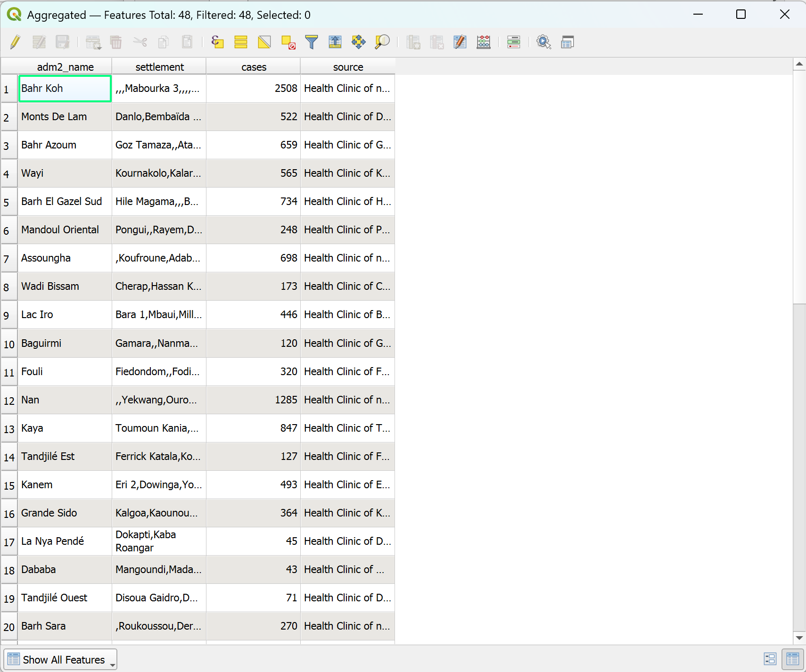Switch to table view

(x=793, y=659)
